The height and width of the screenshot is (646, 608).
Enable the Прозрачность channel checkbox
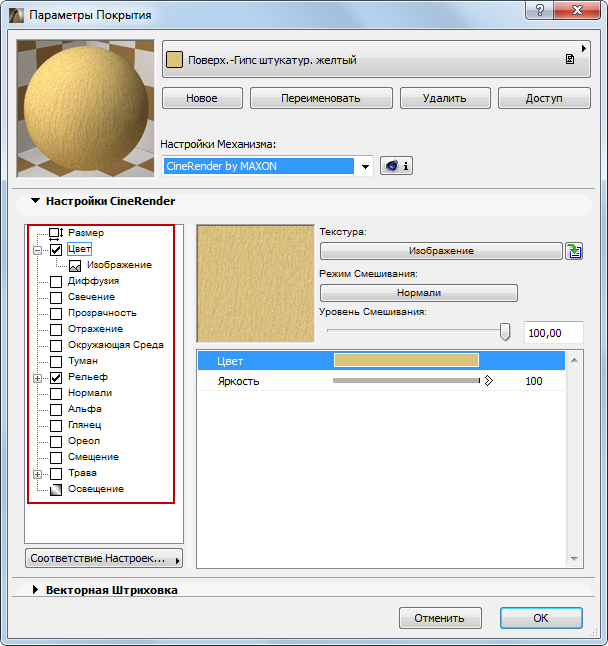coord(56,314)
